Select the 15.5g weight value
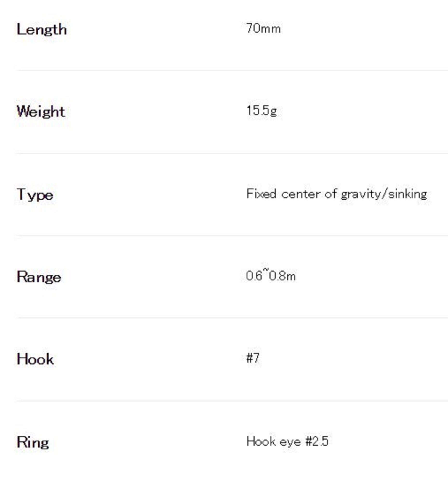Viewport: 448px width, 482px height. pos(261,111)
